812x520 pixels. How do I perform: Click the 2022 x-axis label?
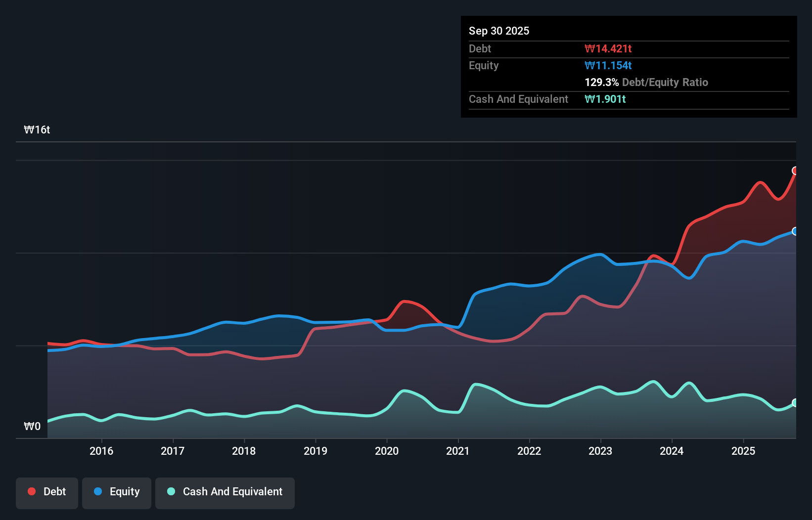click(x=529, y=451)
